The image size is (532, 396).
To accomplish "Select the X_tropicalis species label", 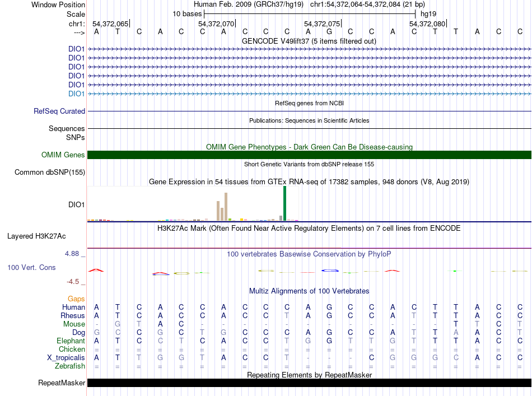I will [66, 358].
